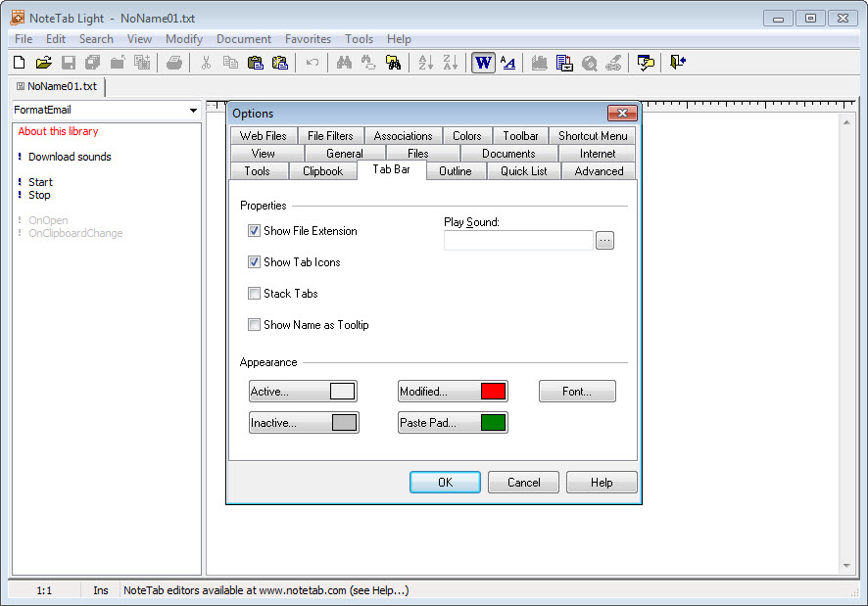The height and width of the screenshot is (606, 868).
Task: Click the Options checkmark toolbar icon
Action: pos(646,63)
